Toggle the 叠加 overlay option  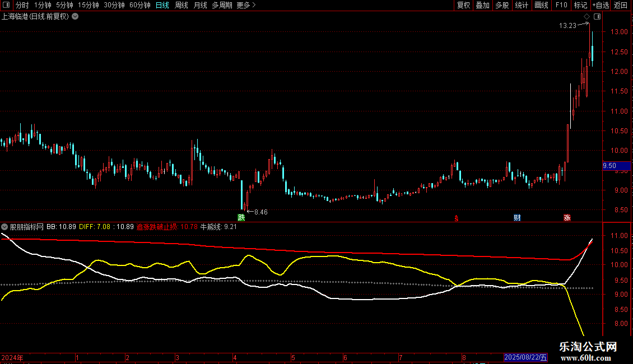pyautogui.click(x=482, y=5)
